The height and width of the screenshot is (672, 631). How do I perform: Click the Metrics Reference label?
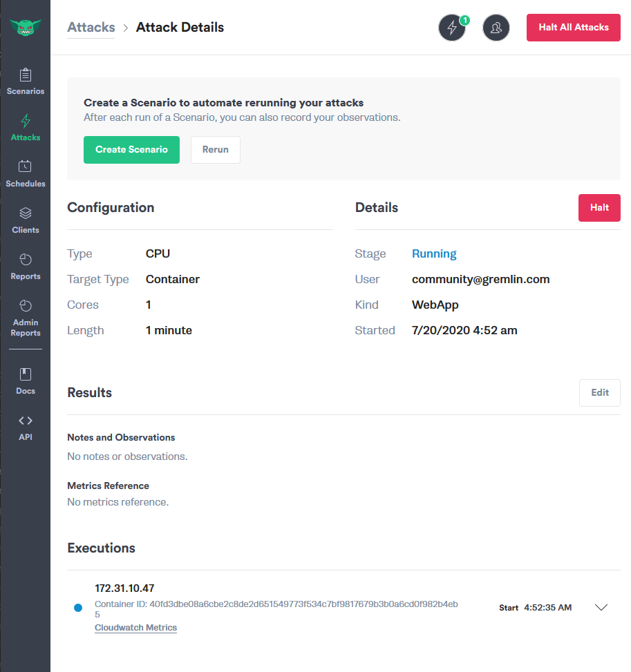pos(108,486)
